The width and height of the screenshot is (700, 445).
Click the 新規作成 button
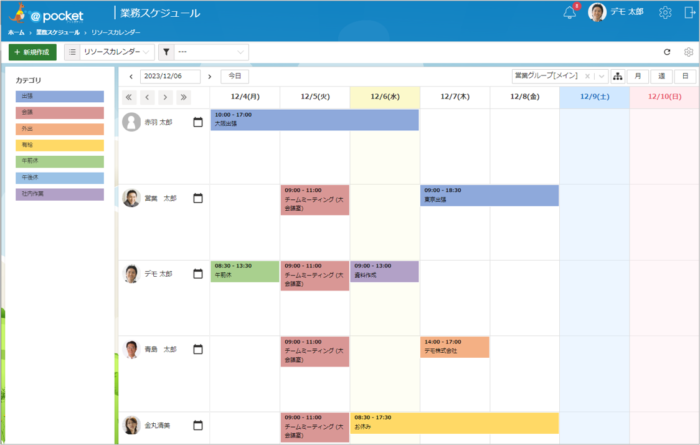33,52
